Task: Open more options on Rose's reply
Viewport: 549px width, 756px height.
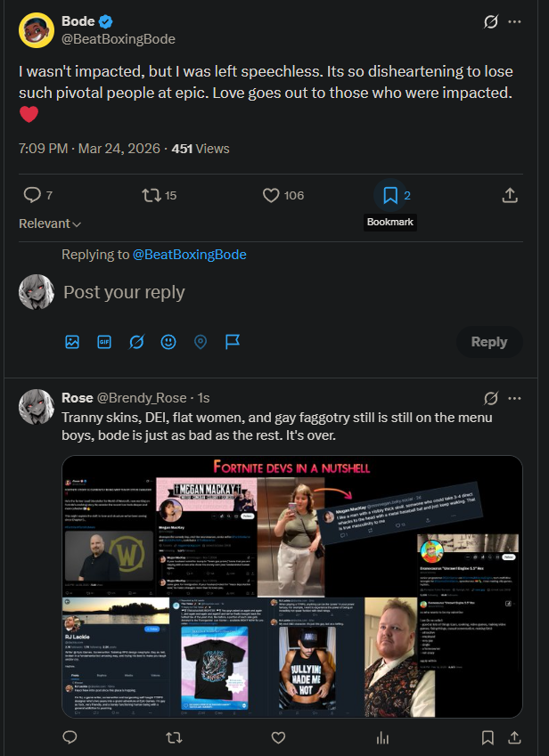Action: [x=515, y=398]
